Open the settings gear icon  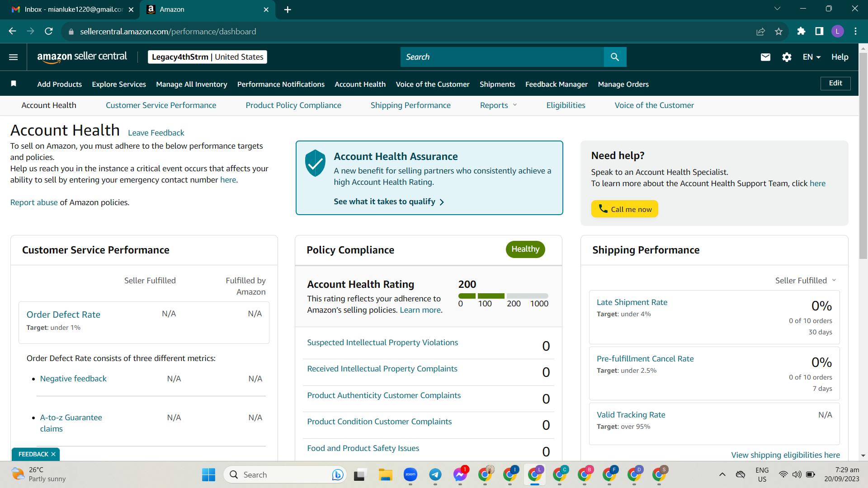[787, 57]
